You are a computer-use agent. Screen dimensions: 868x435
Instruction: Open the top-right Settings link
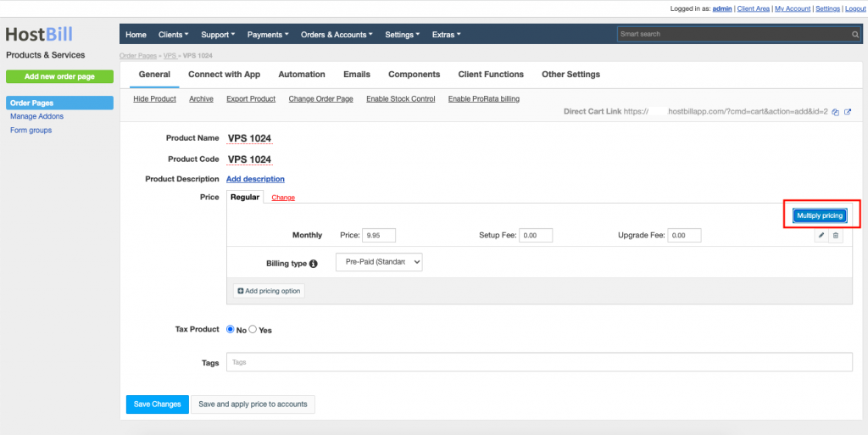827,8
